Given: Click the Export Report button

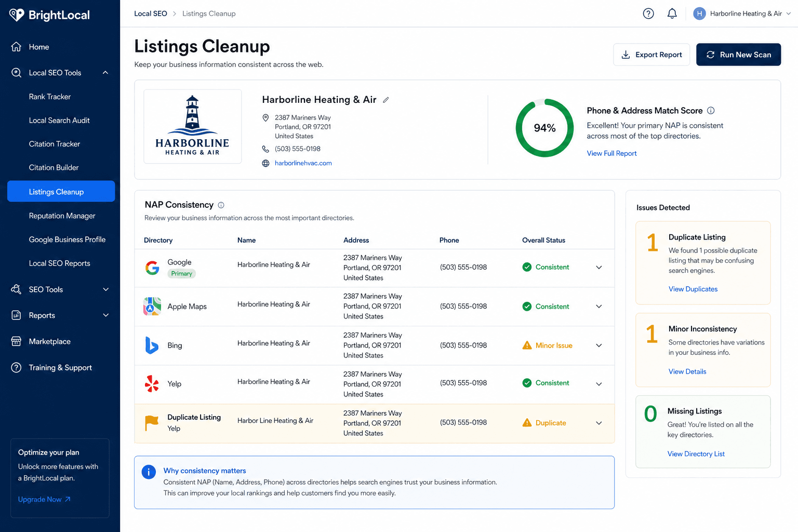Looking at the screenshot, I should [651, 55].
